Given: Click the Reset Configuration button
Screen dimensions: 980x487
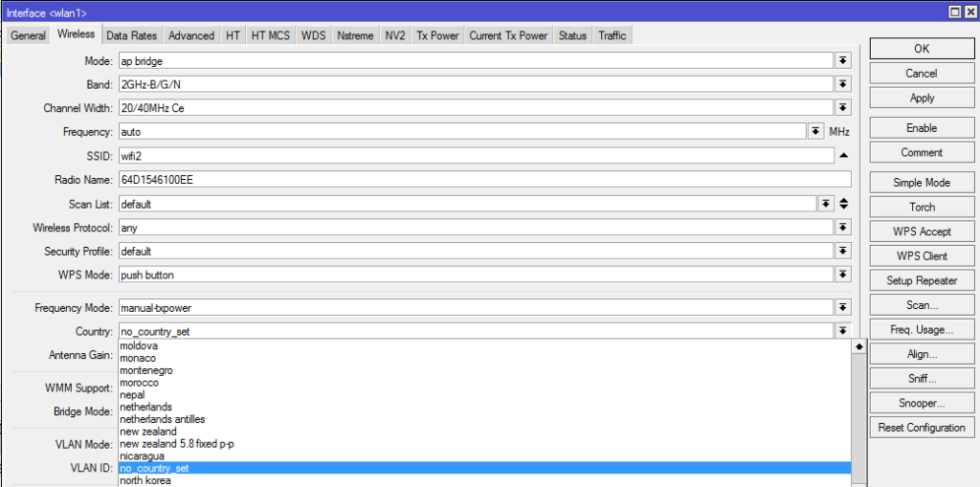Looking at the screenshot, I should tap(922, 428).
